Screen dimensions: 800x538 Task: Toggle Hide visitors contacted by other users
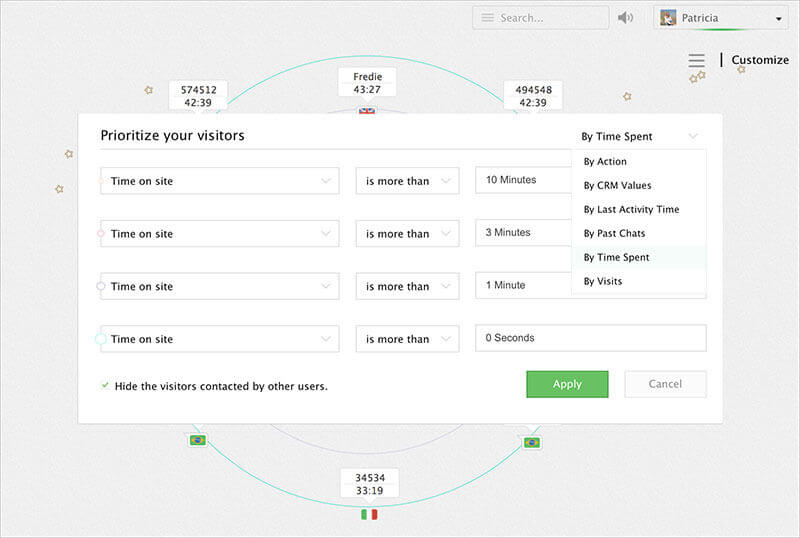(x=105, y=385)
